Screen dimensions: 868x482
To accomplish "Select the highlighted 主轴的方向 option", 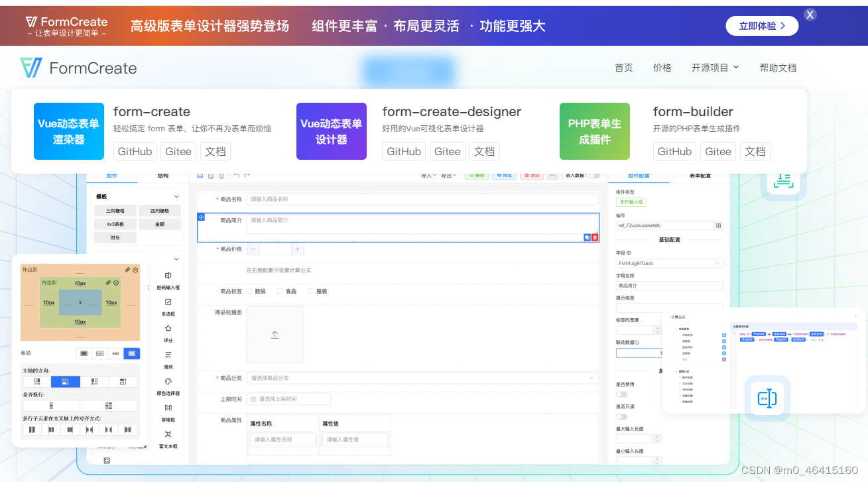I will 66,382.
